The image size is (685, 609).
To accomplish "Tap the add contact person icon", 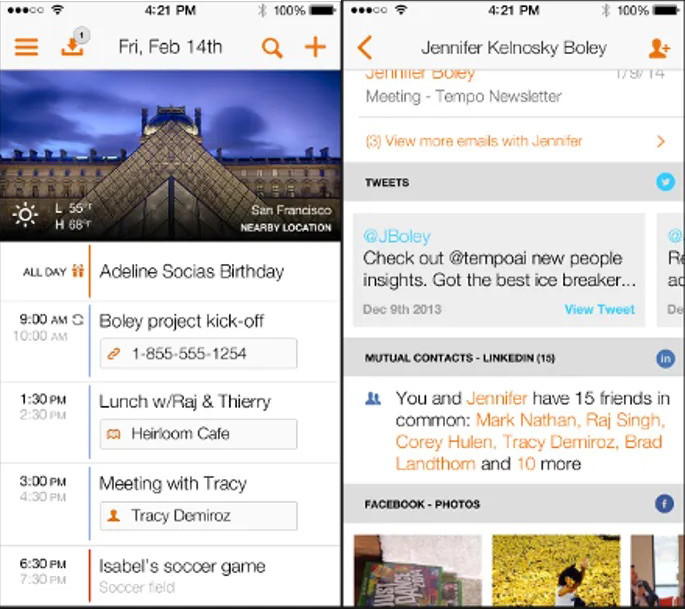I will pos(659,48).
